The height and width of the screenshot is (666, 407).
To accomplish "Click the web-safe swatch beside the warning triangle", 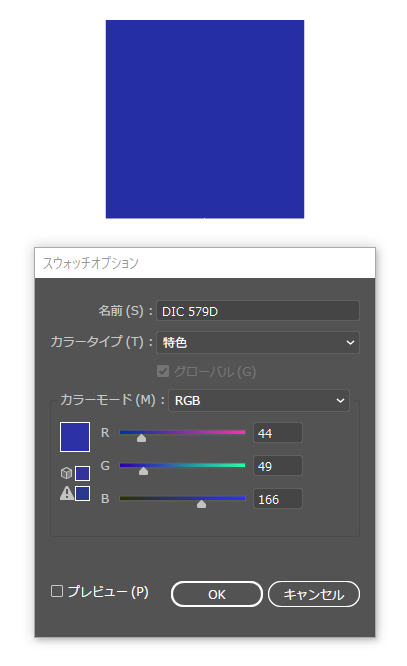I will click(x=82, y=494).
